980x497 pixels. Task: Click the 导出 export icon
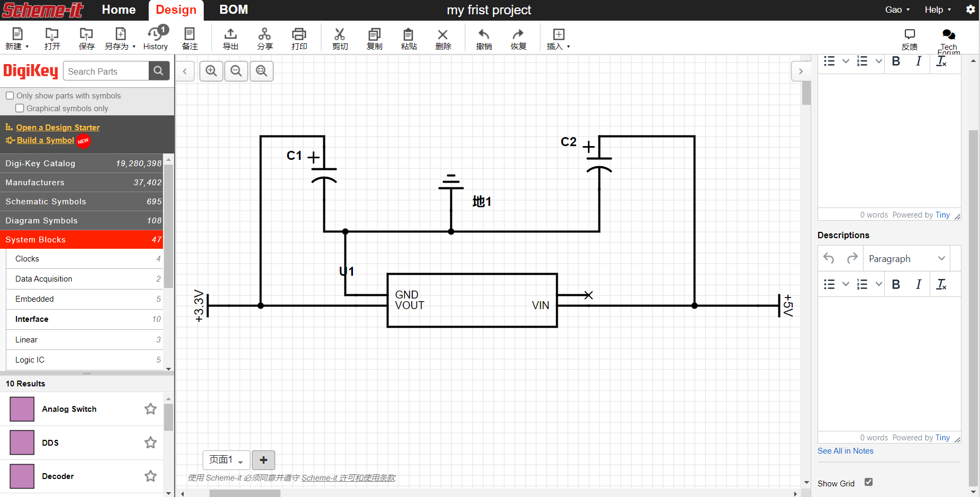point(230,34)
